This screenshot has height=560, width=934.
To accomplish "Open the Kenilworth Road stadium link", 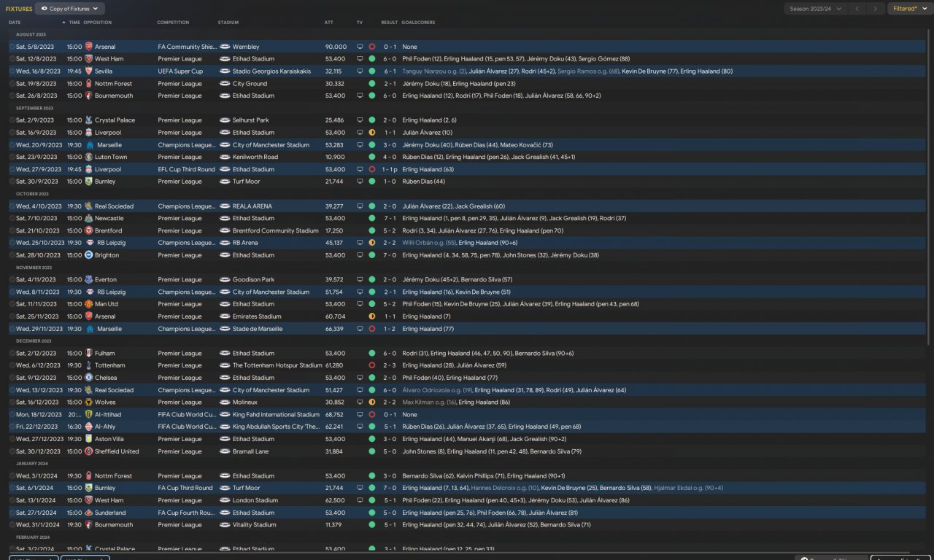I will coord(255,157).
